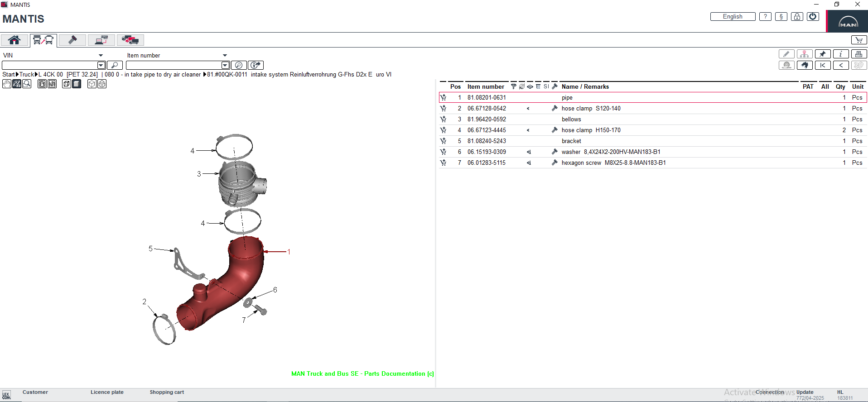Image resolution: width=868 pixels, height=402 pixels.
Task: Open the multiple trucks fleet tab
Action: pyautogui.click(x=130, y=40)
